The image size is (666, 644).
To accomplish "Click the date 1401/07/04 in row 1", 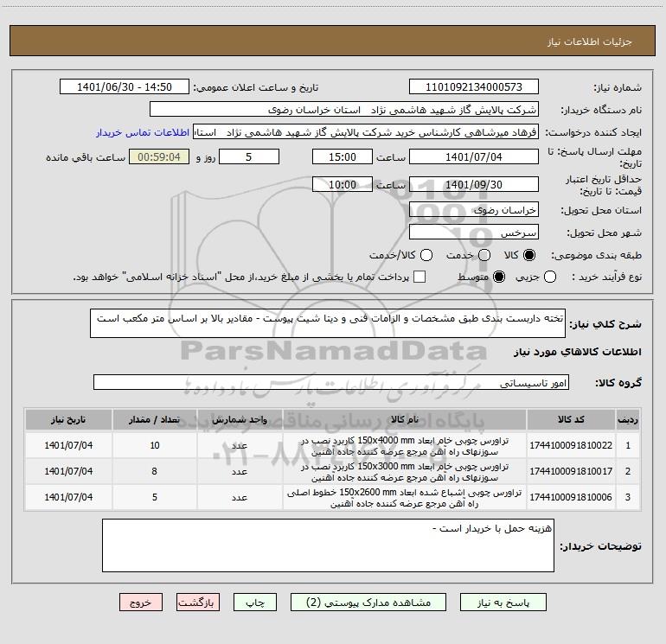I will [68, 445].
